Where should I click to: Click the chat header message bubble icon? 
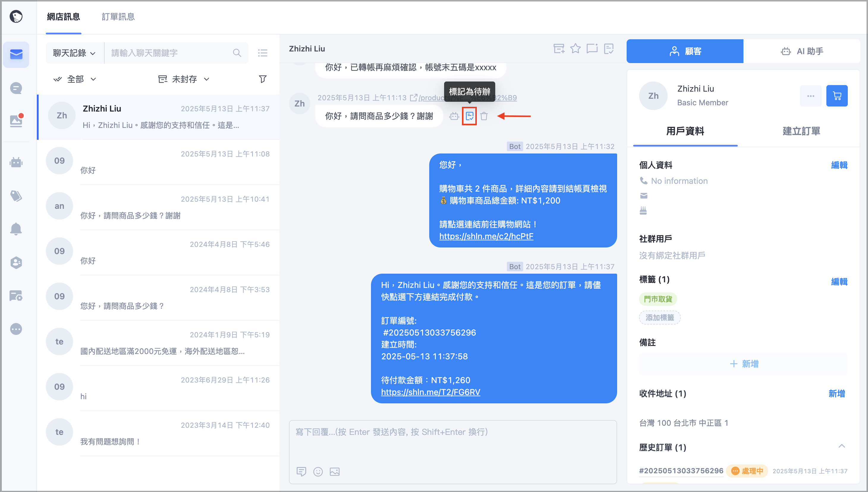(592, 49)
